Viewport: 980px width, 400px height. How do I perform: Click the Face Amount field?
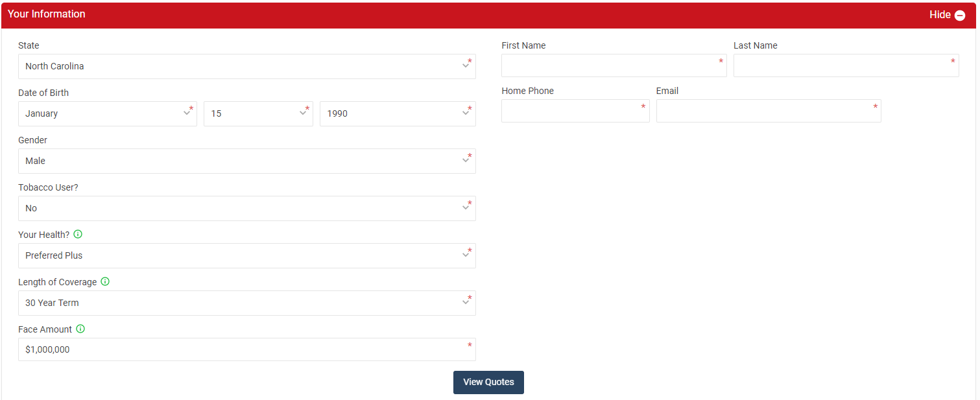click(x=246, y=349)
